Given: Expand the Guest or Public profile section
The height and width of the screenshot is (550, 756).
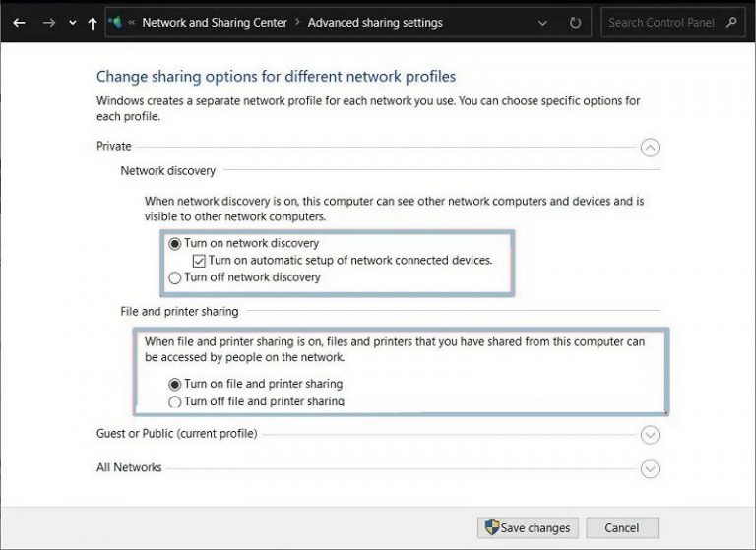Looking at the screenshot, I should click(650, 434).
